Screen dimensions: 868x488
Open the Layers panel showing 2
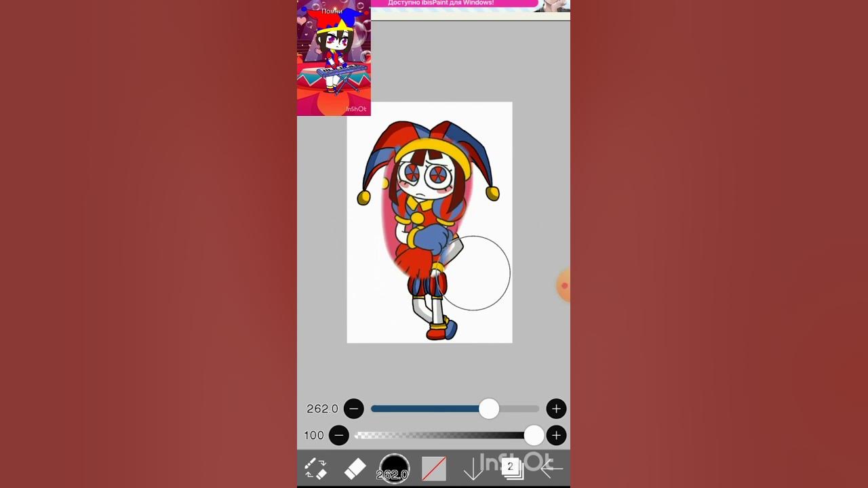[x=512, y=468]
